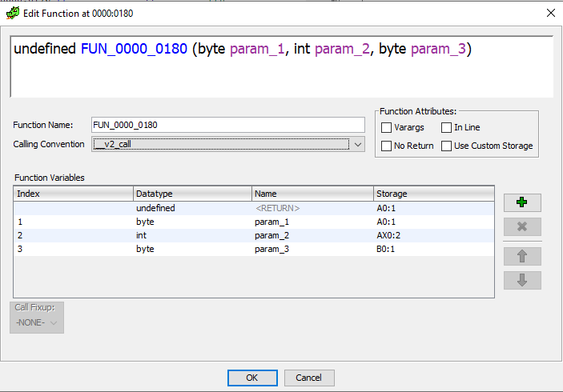
Task: Focus the Function Name input field
Action: 228,125
